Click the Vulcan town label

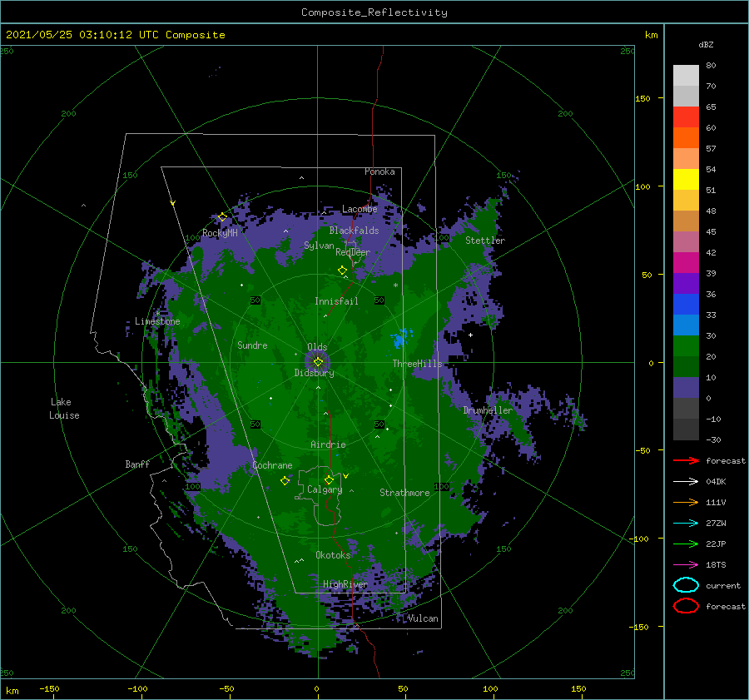click(x=423, y=618)
